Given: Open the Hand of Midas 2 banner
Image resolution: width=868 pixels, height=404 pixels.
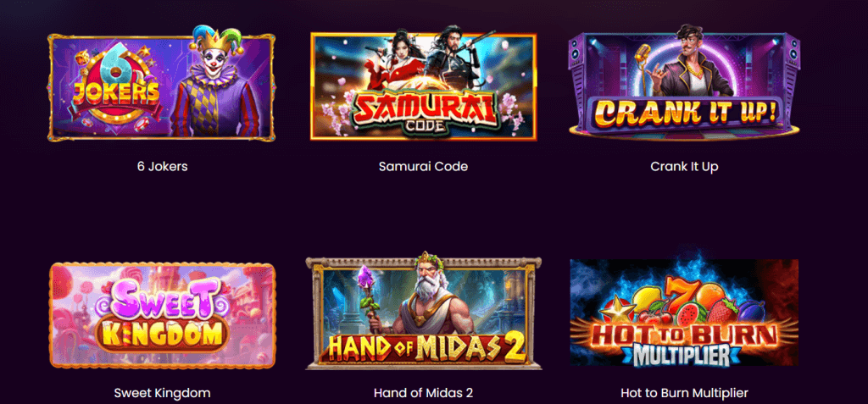Looking at the screenshot, I should click(424, 311).
